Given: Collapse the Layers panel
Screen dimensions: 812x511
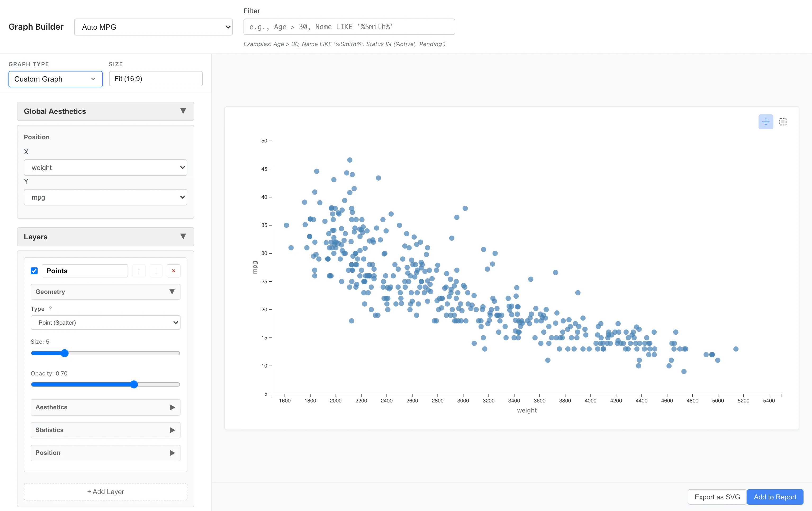Looking at the screenshot, I should pos(183,236).
